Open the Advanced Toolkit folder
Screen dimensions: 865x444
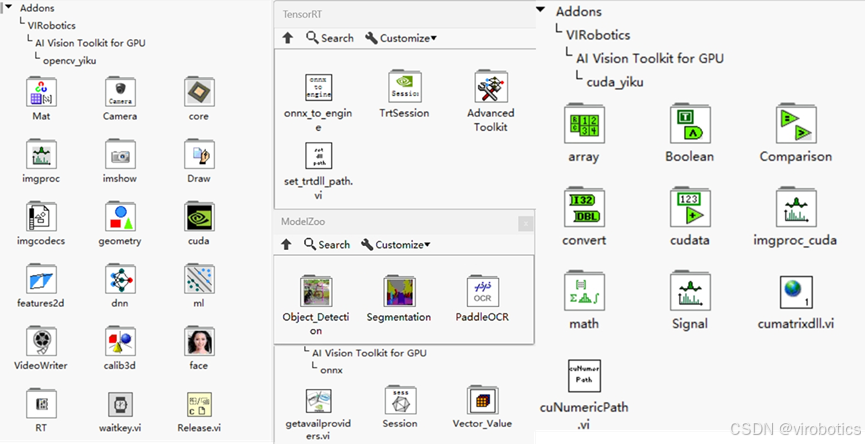pyautogui.click(x=490, y=87)
